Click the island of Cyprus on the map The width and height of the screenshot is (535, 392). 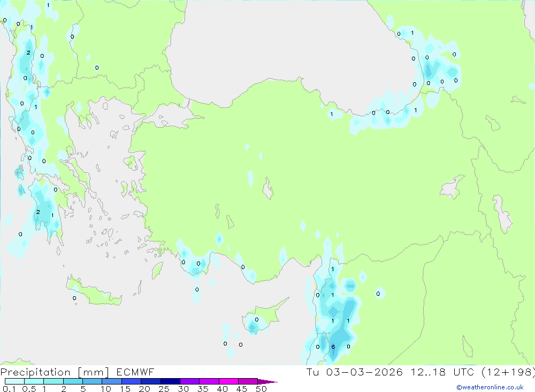point(263,317)
